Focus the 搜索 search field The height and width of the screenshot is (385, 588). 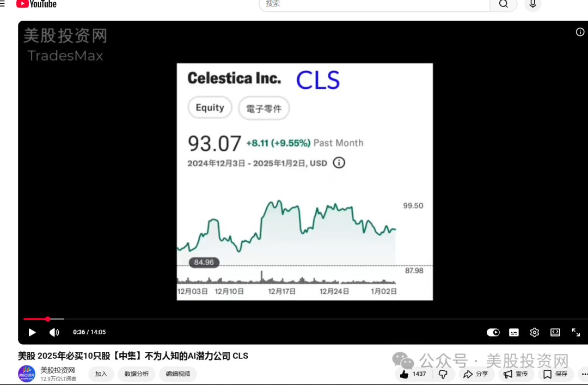[374, 4]
